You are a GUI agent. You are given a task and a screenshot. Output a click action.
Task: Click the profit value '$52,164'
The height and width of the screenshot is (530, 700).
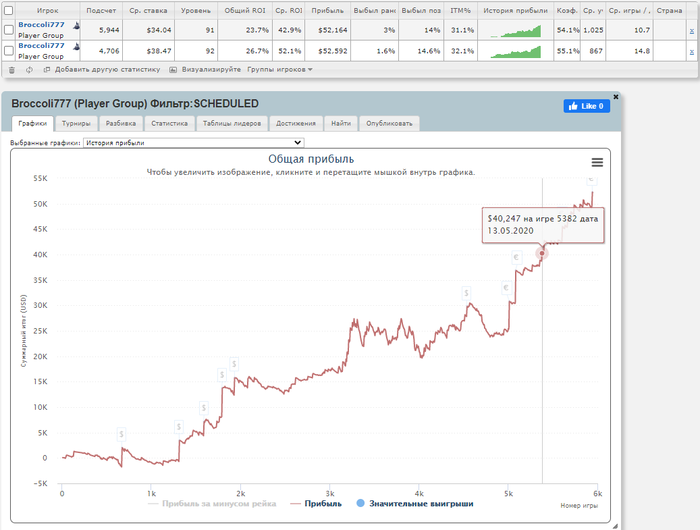coord(333,30)
